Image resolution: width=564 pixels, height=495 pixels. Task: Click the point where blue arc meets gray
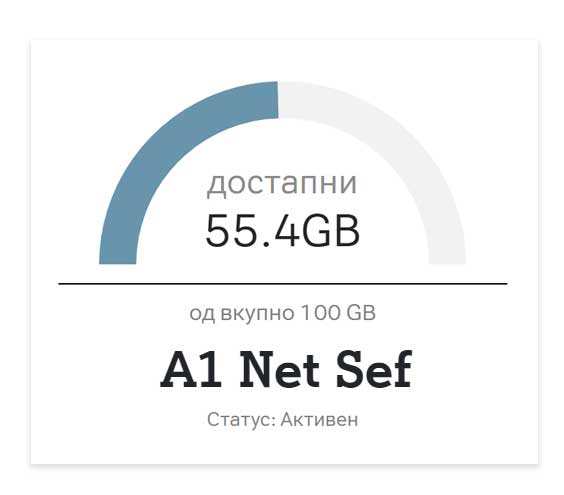pos(278,100)
